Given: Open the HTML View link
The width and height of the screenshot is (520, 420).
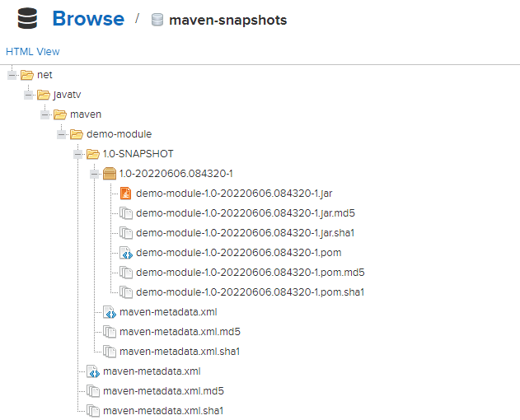Looking at the screenshot, I should 33,52.
